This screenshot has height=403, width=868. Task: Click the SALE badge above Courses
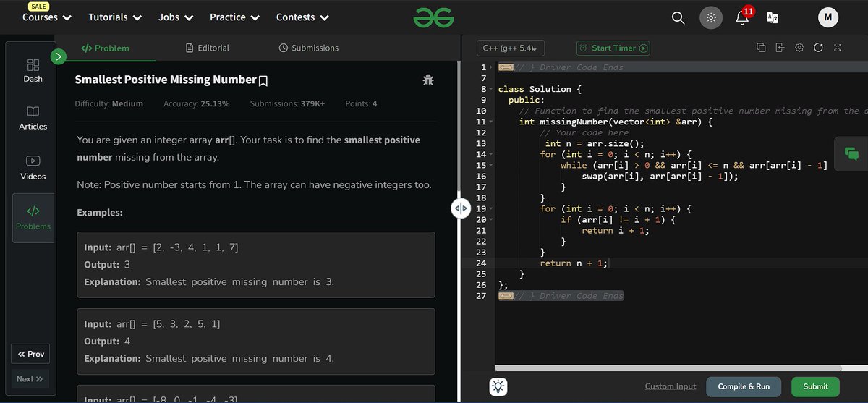click(x=39, y=7)
